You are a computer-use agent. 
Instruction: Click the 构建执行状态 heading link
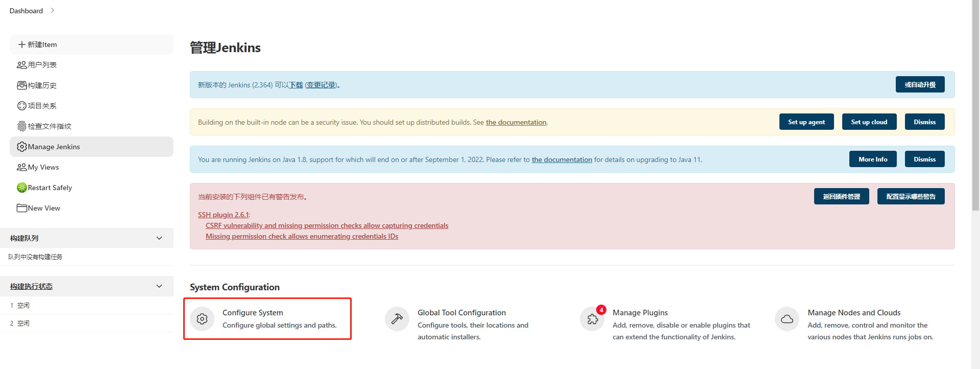(31, 286)
